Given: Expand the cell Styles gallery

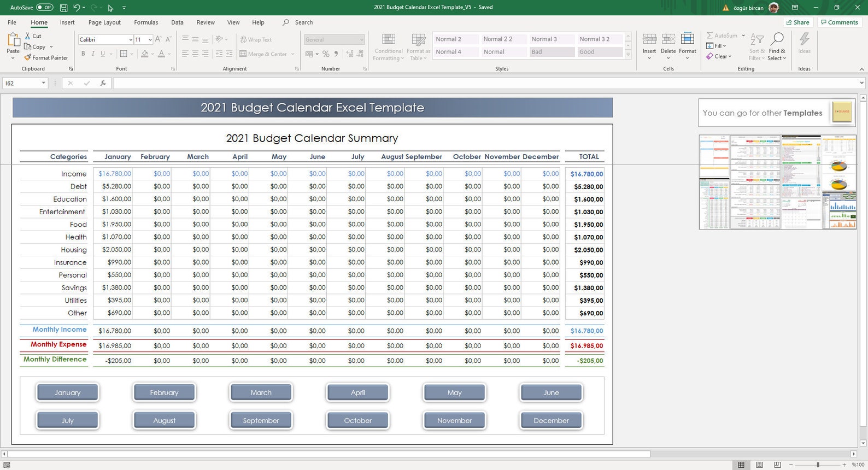Looking at the screenshot, I should click(x=628, y=55).
